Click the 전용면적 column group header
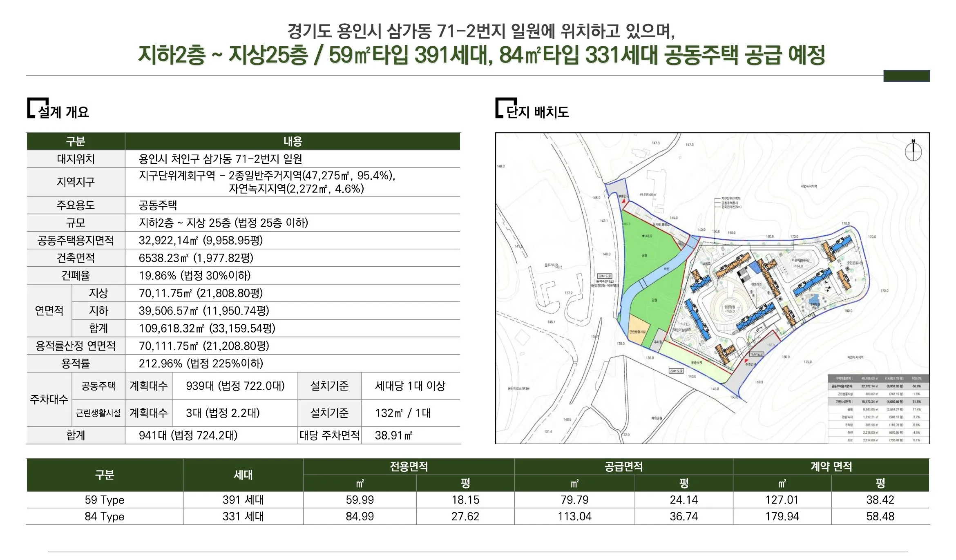Viewport: 956px width, 560px height. [409, 466]
